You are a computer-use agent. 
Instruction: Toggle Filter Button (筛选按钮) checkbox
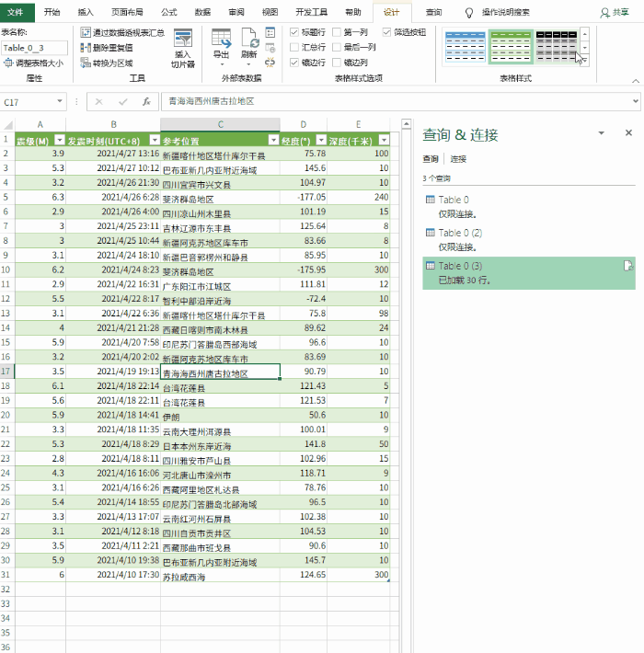pos(386,32)
